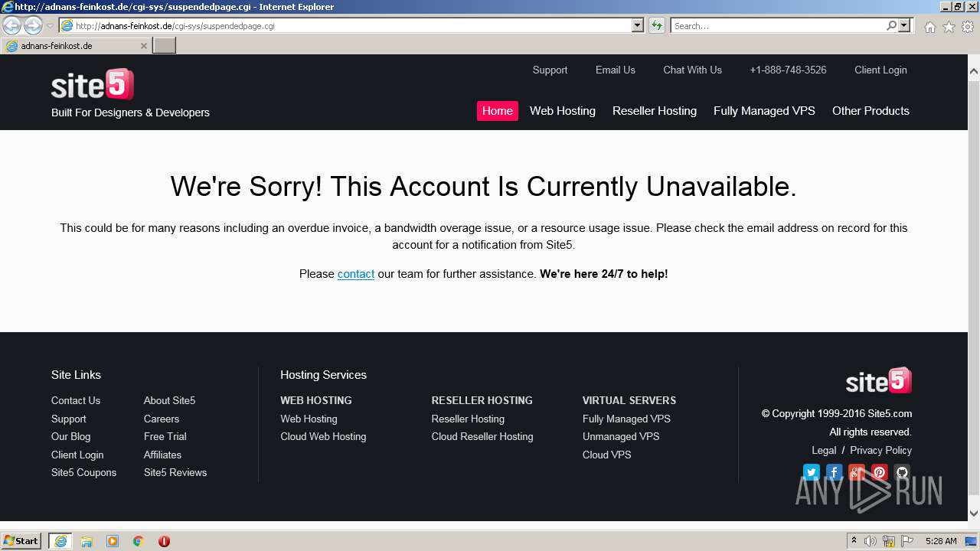This screenshot has width=980, height=551.
Task: Click the Site5 logo in the header
Action: click(93, 84)
